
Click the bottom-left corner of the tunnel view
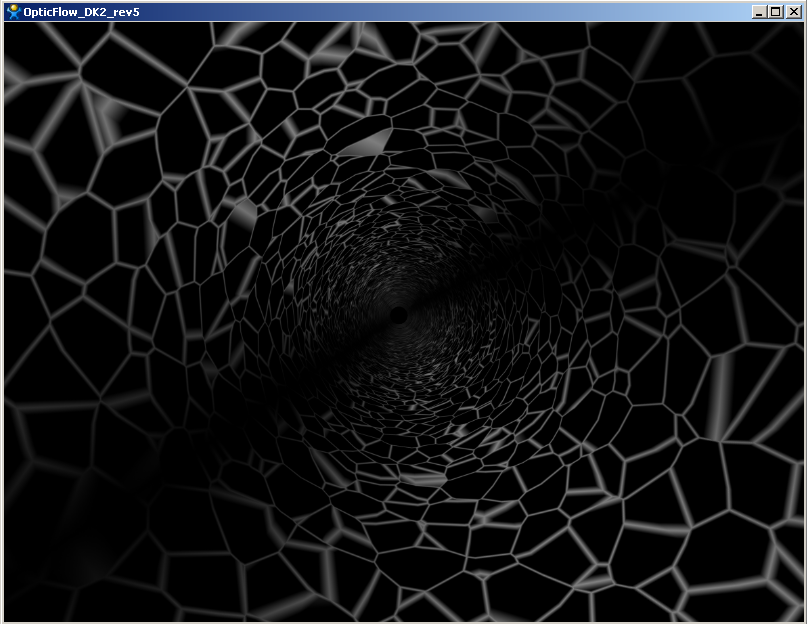(x=8, y=616)
